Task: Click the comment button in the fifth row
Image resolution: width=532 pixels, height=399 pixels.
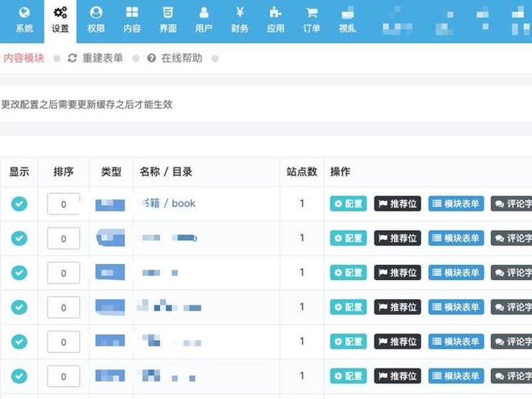Action: [x=511, y=341]
